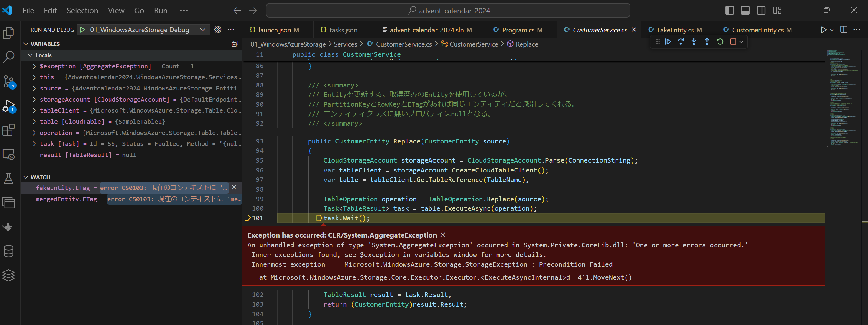The width and height of the screenshot is (868, 325).
Task: Close the exception message widget
Action: pos(443,235)
